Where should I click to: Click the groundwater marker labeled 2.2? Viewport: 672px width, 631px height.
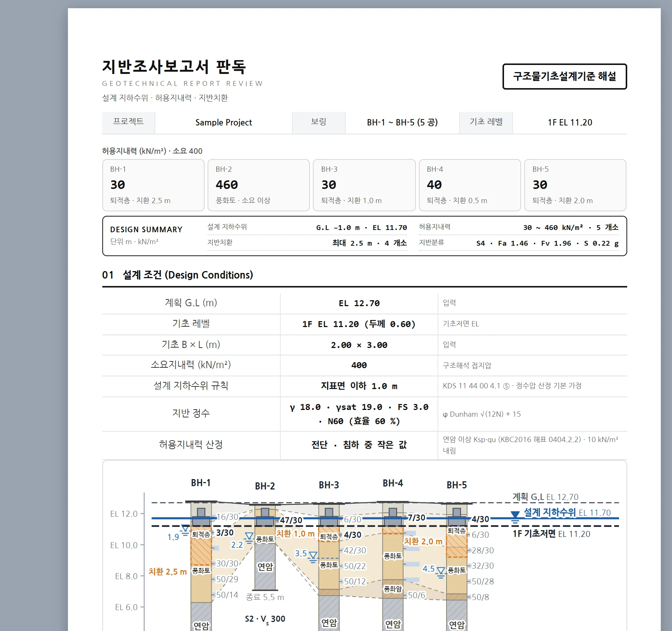[249, 539]
